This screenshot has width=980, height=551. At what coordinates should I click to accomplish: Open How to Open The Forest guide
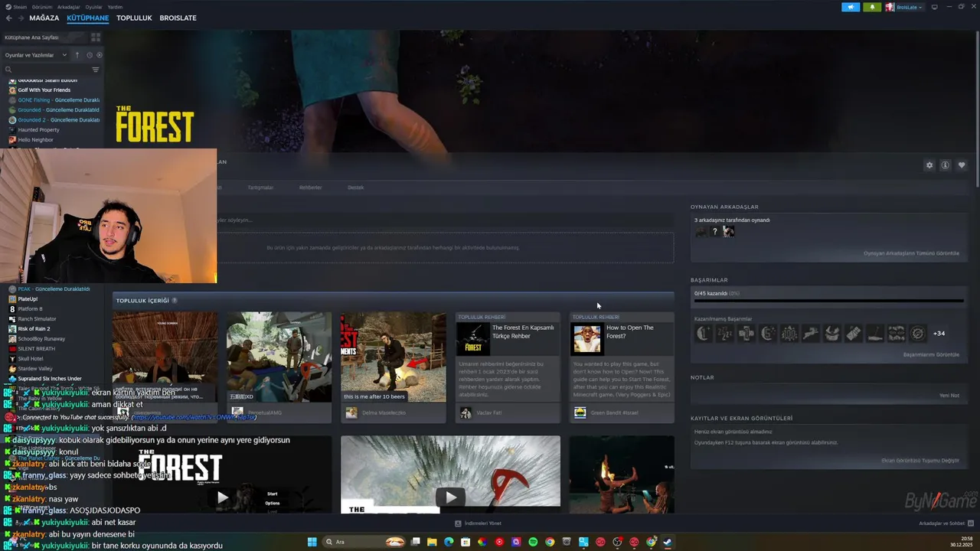point(622,367)
